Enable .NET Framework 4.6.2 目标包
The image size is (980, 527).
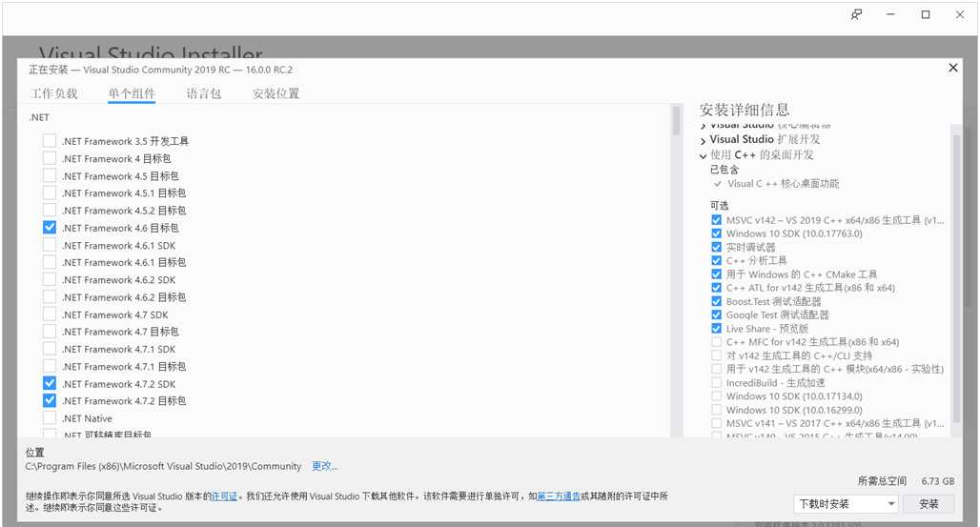tap(50, 297)
